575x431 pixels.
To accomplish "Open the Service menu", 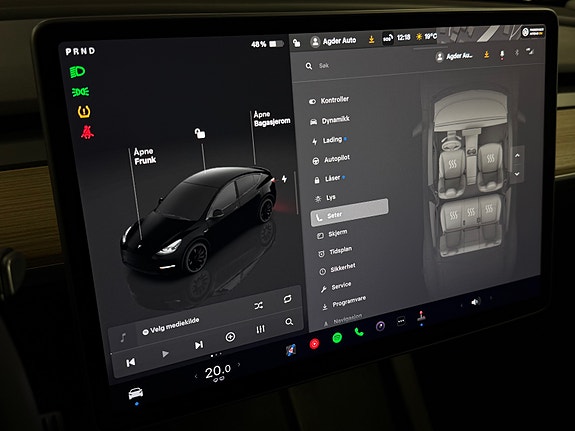I will (x=336, y=287).
